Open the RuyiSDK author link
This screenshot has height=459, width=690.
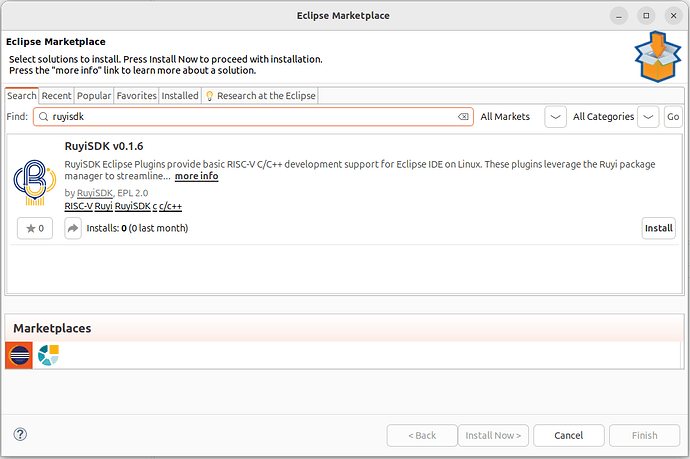pos(95,193)
